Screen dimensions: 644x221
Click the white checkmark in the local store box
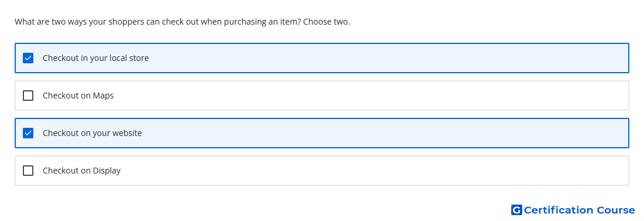click(x=28, y=58)
